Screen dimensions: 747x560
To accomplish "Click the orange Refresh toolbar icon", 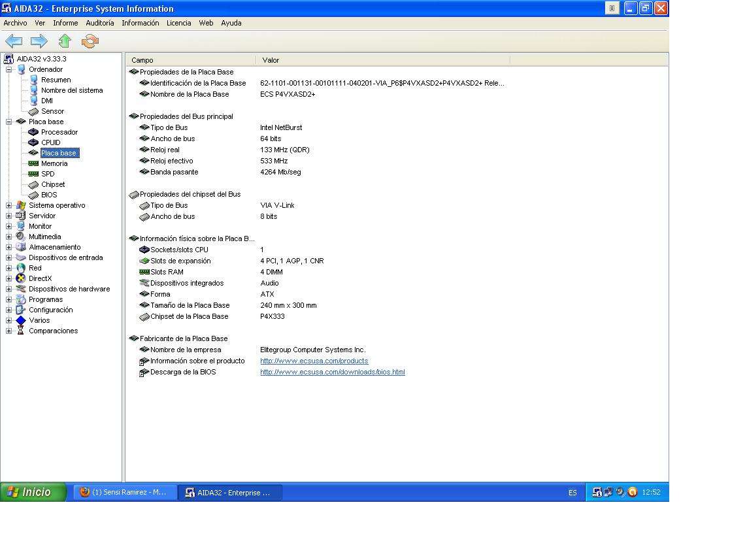I will [90, 41].
